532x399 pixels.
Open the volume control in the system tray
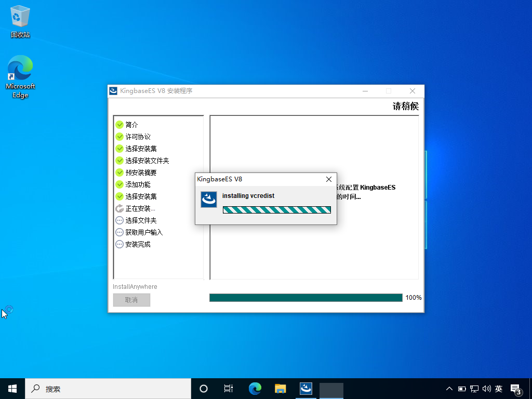(x=487, y=389)
